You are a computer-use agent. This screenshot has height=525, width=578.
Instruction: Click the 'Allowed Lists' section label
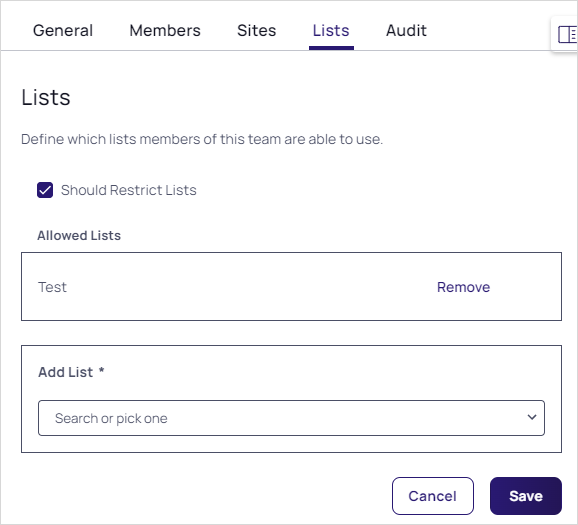click(79, 236)
